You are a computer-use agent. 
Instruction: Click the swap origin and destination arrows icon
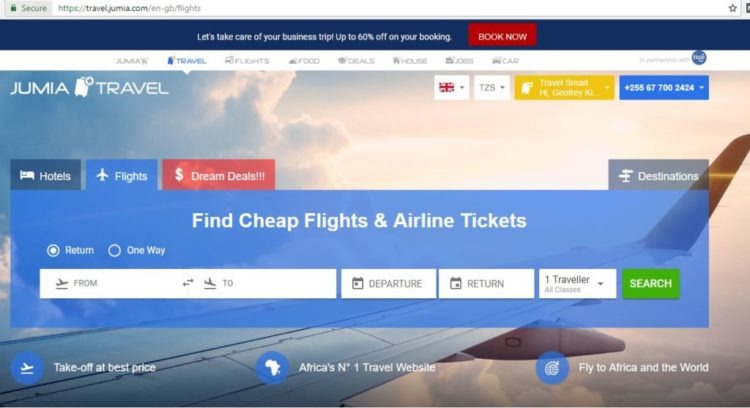pos(188,283)
